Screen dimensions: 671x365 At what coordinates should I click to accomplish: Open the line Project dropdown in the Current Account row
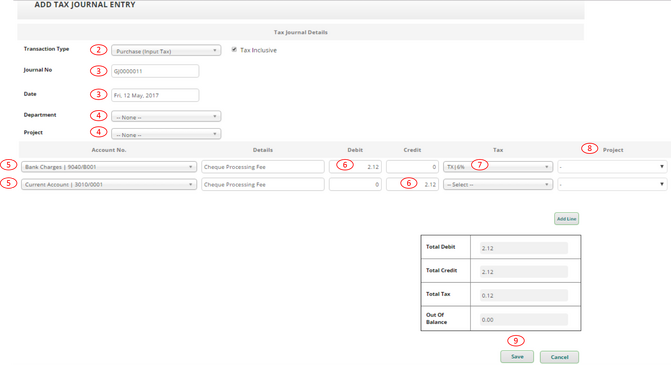(x=612, y=184)
